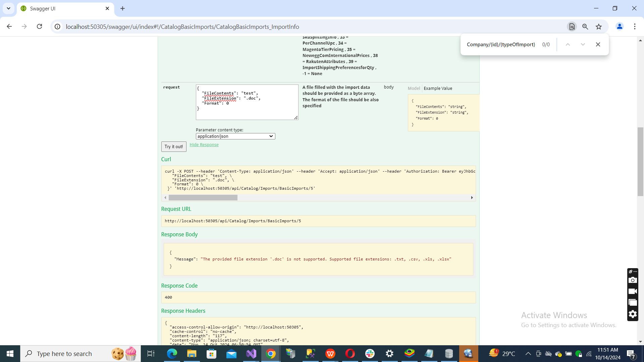Image resolution: width=644 pixels, height=362 pixels.
Task: Bookmark this page with star icon
Action: click(x=599, y=27)
